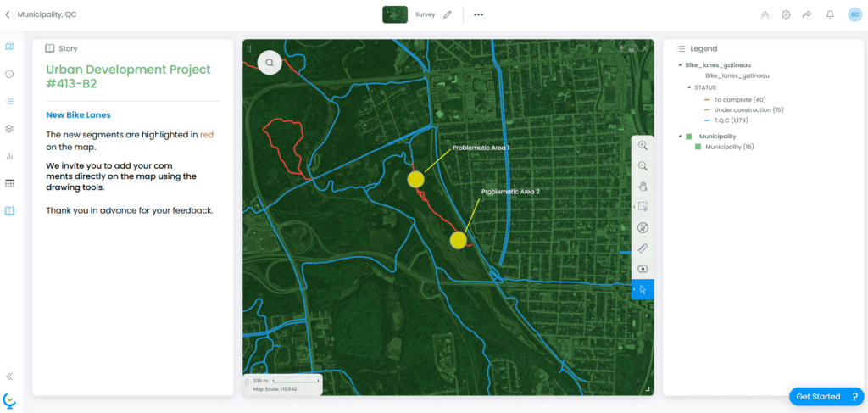This screenshot has height=413, width=868.
Task: Click the Problematic Area 1 label
Action: point(481,148)
